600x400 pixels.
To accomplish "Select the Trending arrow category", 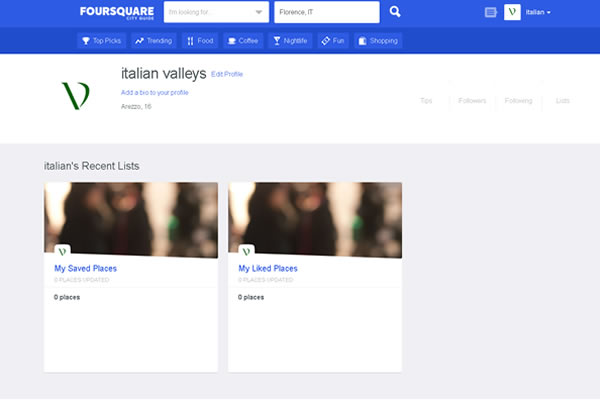I will click(153, 41).
